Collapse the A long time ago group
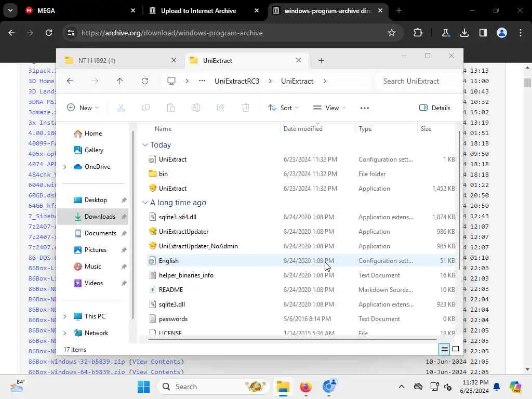This screenshot has height=399, width=532. tap(145, 203)
